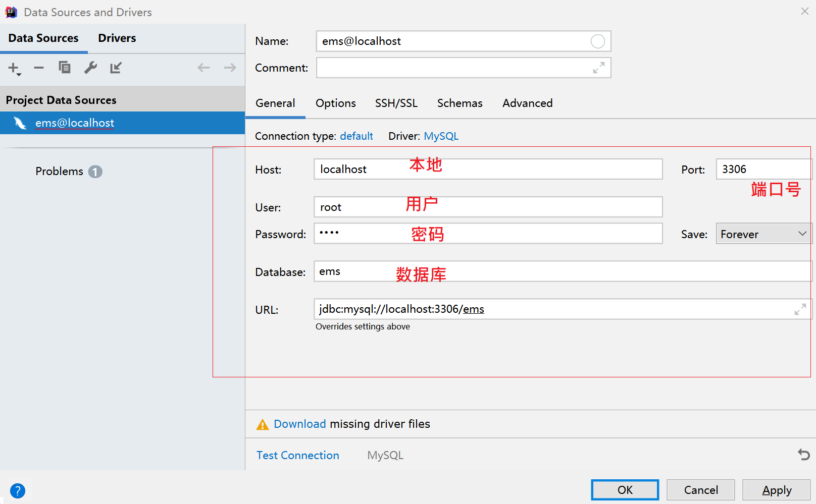816x504 pixels.
Task: Navigate back with the left arrow icon
Action: click(x=203, y=68)
